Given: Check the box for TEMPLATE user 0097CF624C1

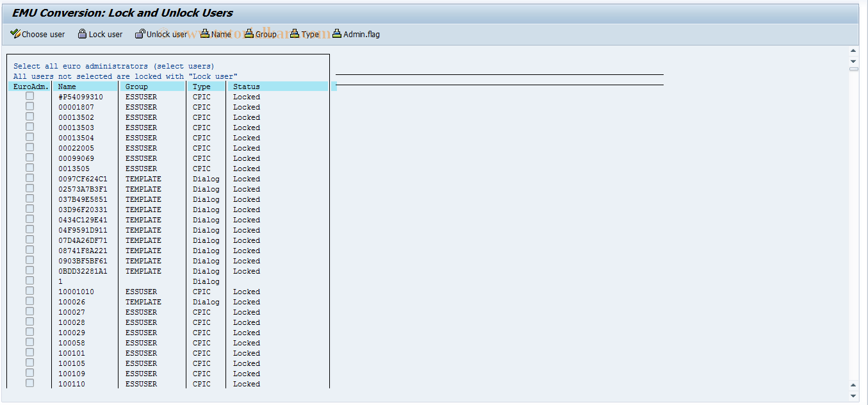Looking at the screenshot, I should [29, 178].
